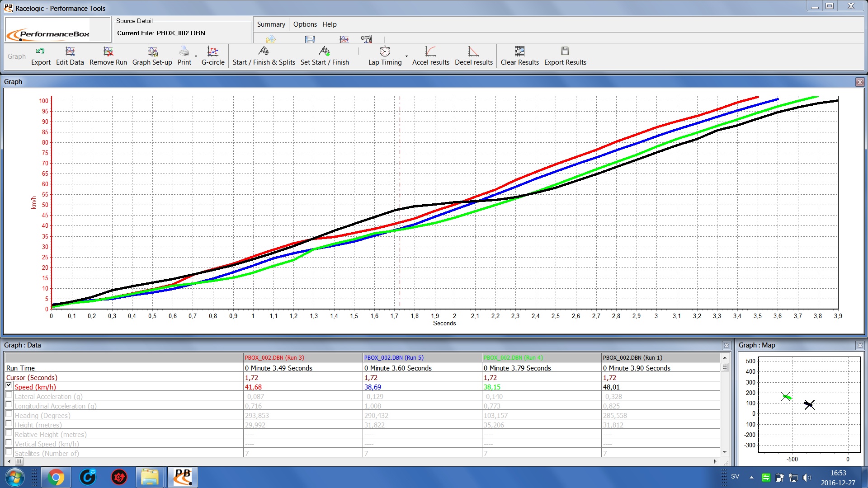The image size is (868, 488).
Task: Click the hidden tools icon under Help
Action: point(367,39)
